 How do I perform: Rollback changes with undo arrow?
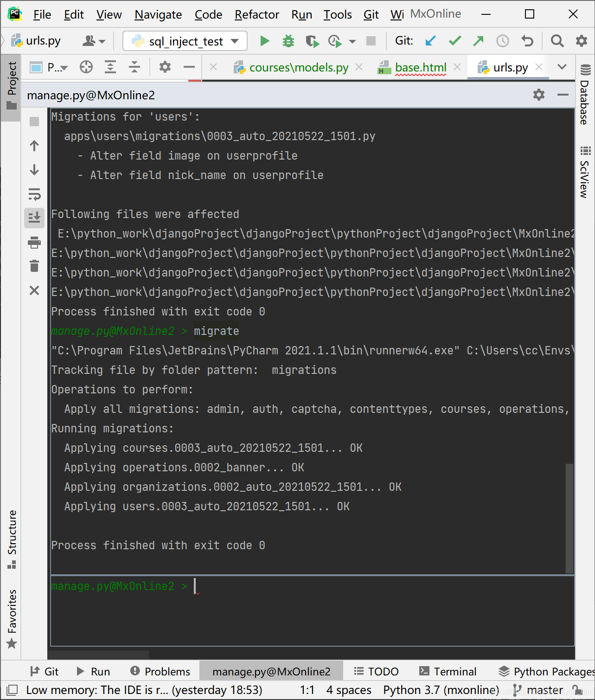tap(527, 41)
